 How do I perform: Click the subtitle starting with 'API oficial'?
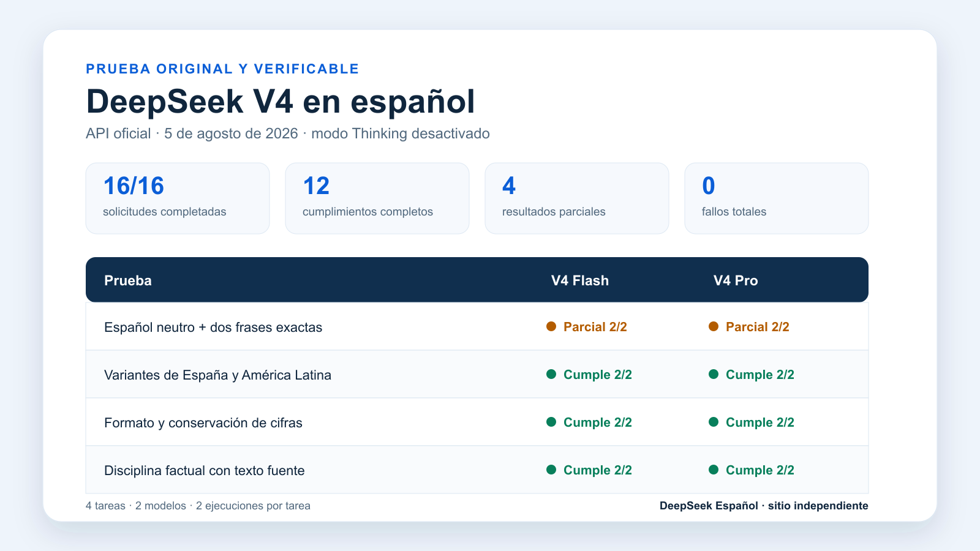coord(288,133)
